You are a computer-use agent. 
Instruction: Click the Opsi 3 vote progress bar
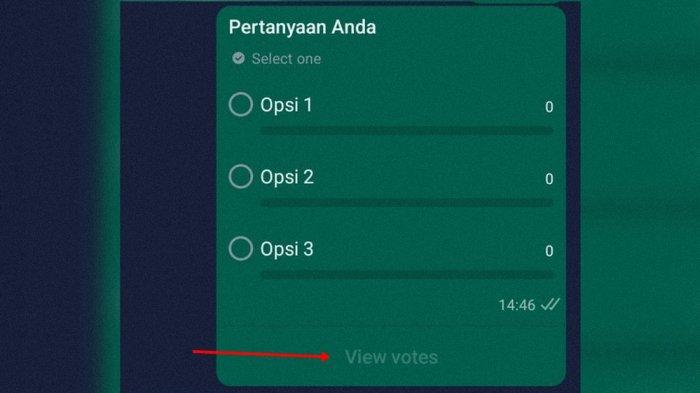point(407,275)
